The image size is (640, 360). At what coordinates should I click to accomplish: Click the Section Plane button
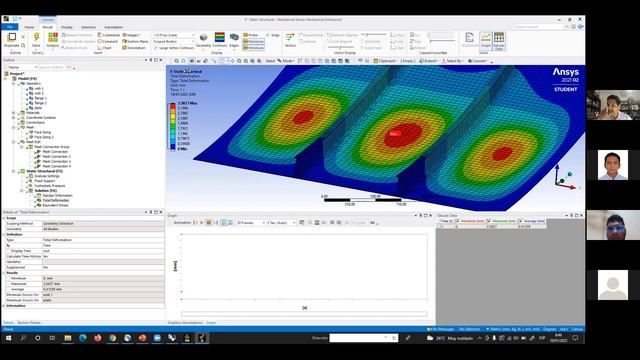pyautogui.click(x=135, y=42)
